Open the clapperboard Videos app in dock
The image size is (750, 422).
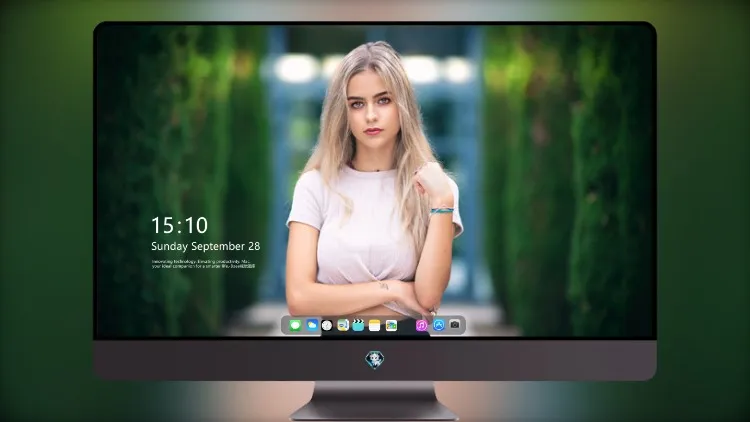[358, 326]
